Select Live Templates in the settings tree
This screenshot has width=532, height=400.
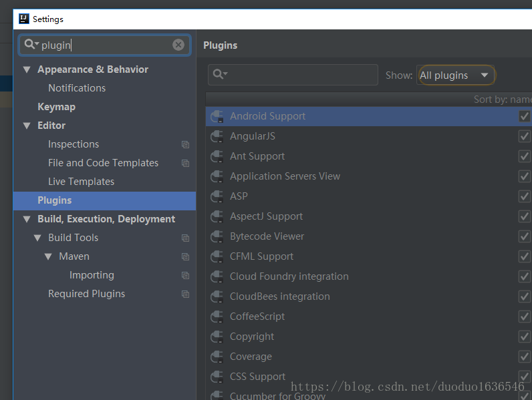[81, 182]
